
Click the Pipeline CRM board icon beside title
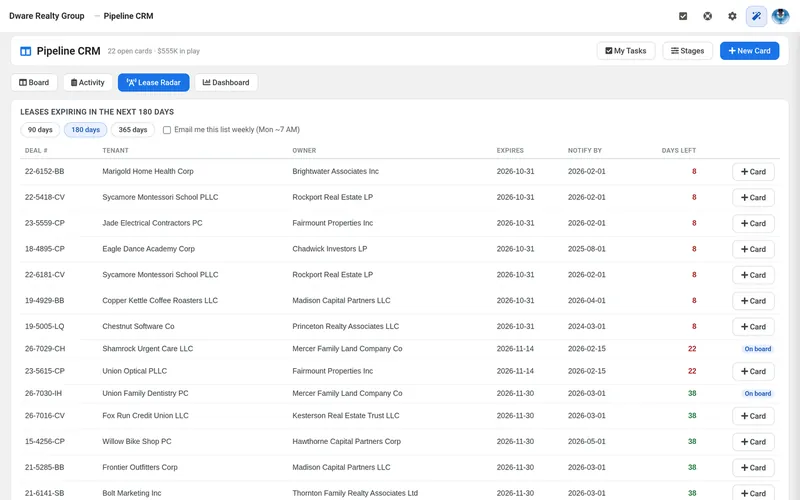tap(26, 51)
